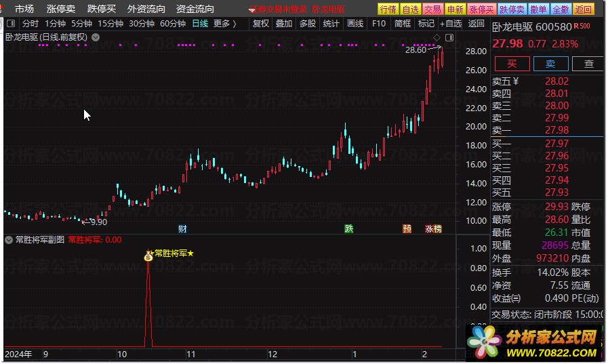Viewport: 608px width, 364px height.
Task: Click the 财 marker under the chart
Action: 182,228
